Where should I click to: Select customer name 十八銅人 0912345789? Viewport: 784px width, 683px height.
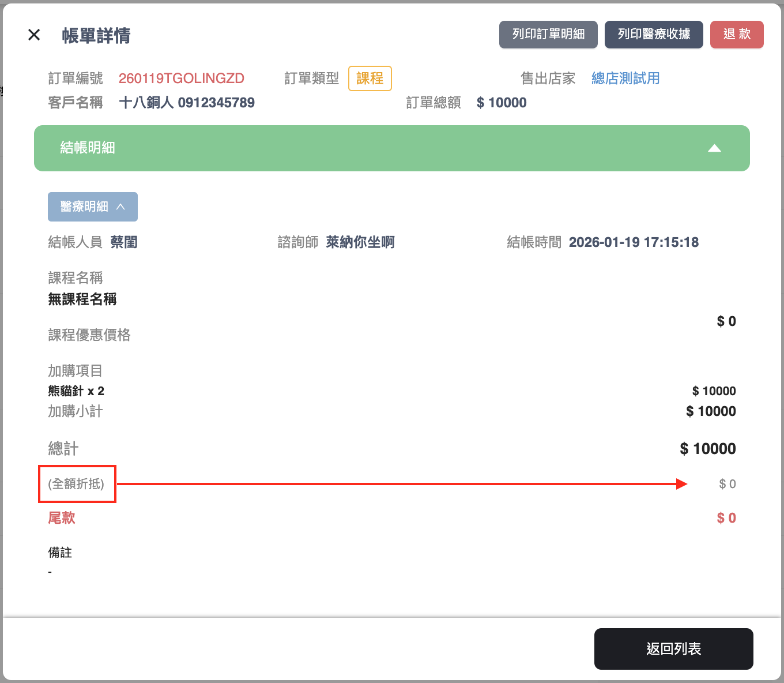tap(186, 103)
